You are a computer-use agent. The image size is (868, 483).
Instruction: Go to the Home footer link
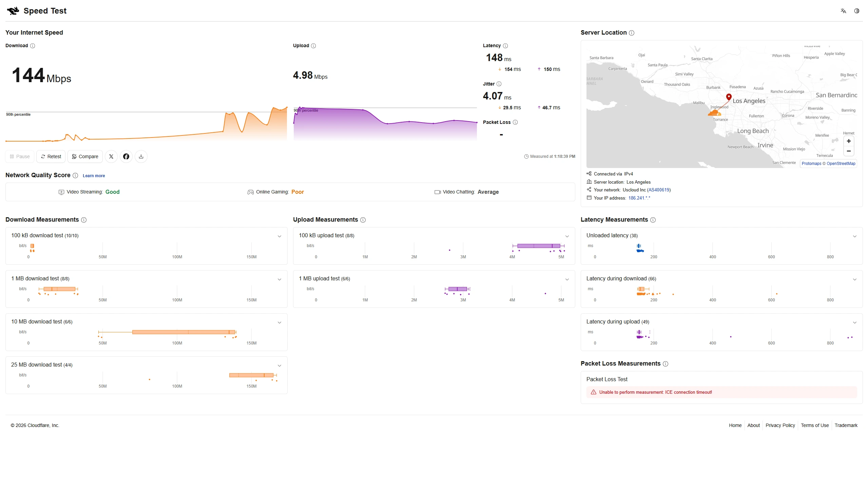pos(735,425)
